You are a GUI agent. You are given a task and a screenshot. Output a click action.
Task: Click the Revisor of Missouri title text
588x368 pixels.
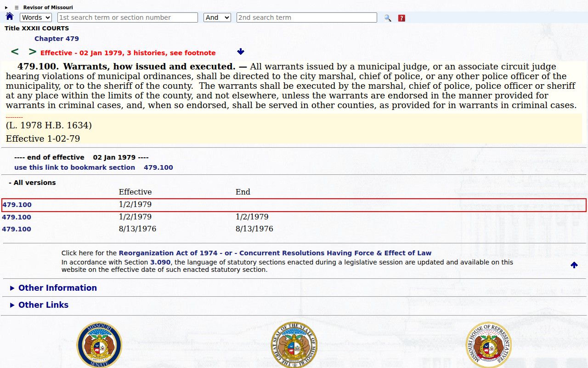48,7
